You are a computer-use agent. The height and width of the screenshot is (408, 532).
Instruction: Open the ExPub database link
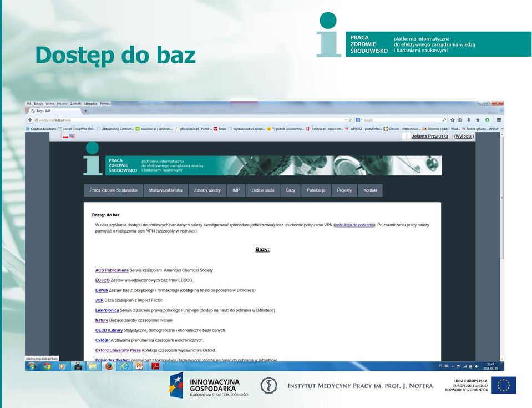coord(102,290)
